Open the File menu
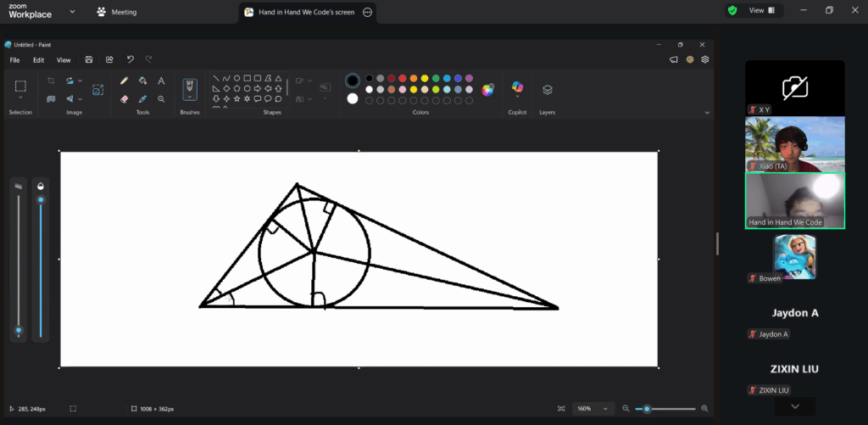 (x=14, y=60)
